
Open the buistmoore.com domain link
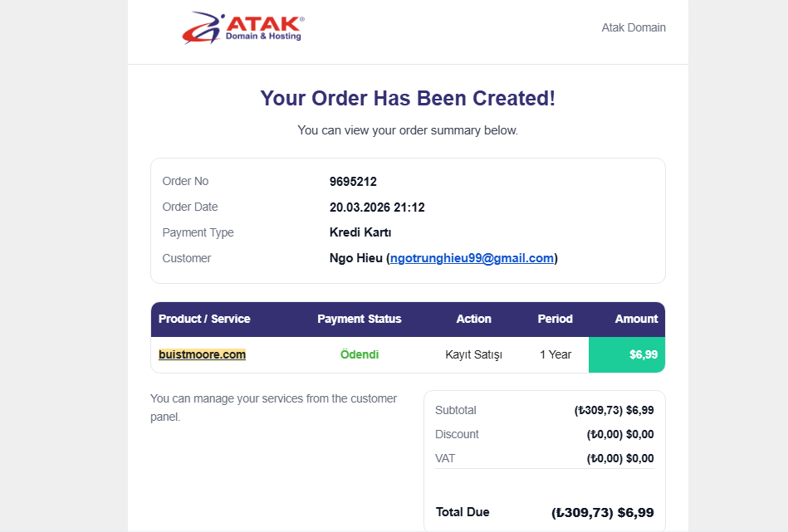point(202,354)
